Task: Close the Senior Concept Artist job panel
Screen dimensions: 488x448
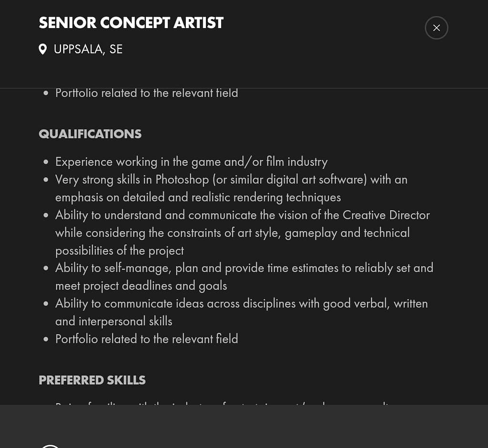Action: tap(436, 28)
